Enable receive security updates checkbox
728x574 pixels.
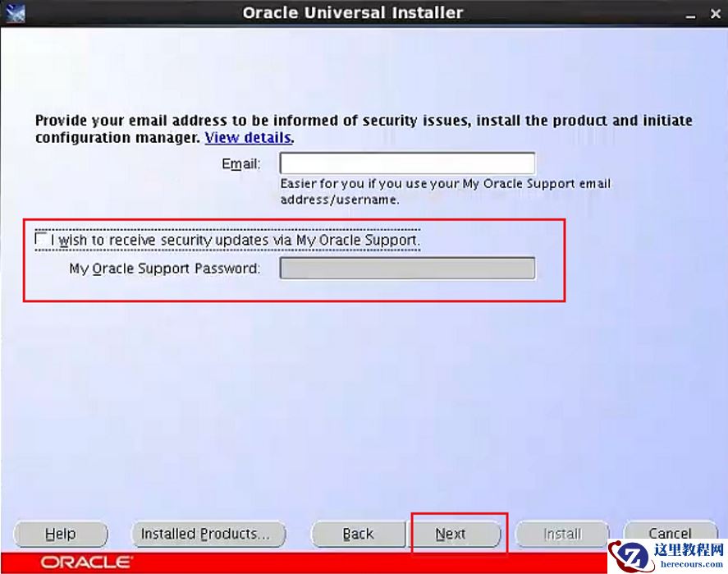pyautogui.click(x=41, y=239)
